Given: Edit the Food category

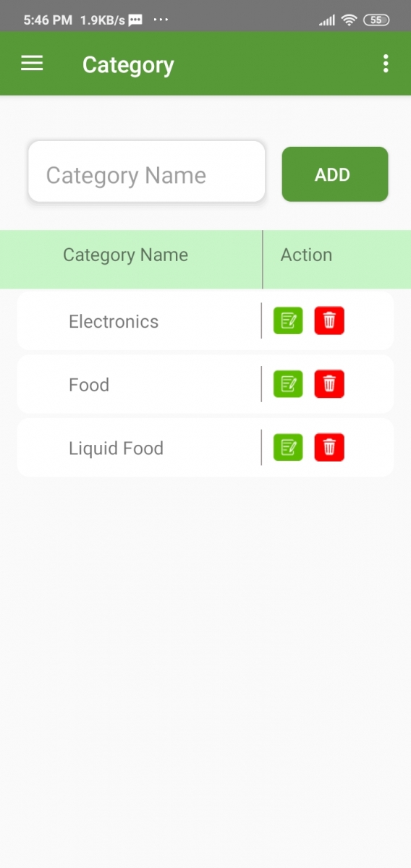Looking at the screenshot, I should pos(288,384).
